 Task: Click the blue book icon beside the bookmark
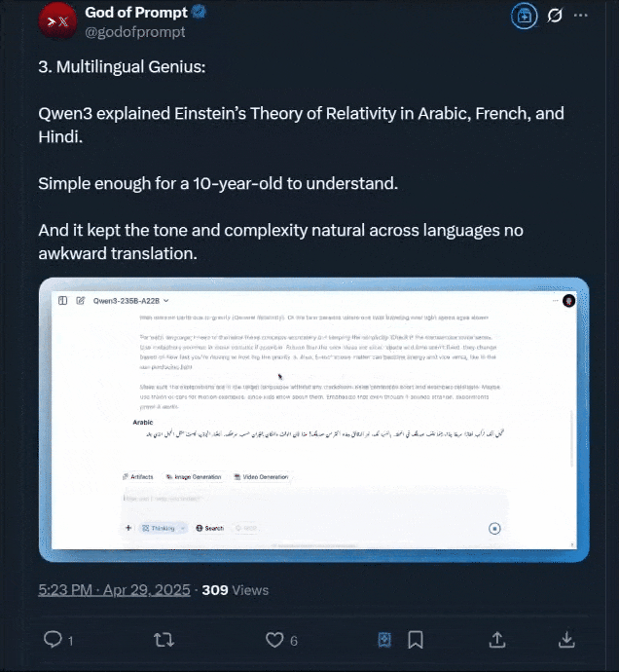click(x=384, y=639)
